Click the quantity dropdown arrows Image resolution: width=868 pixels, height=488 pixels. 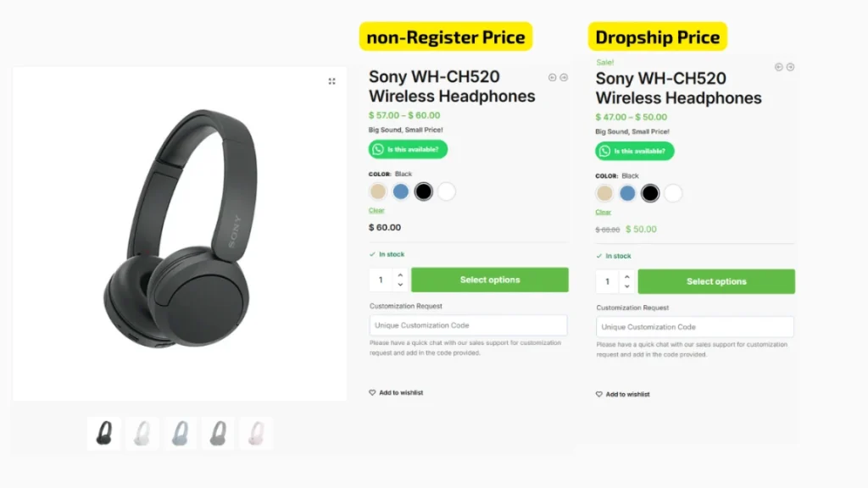tap(399, 280)
